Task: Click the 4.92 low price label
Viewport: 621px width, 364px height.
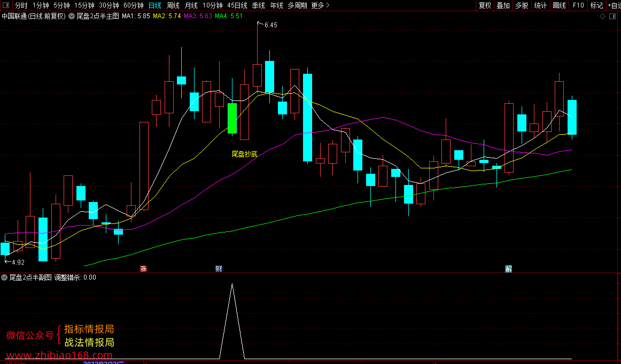Action: [18, 262]
